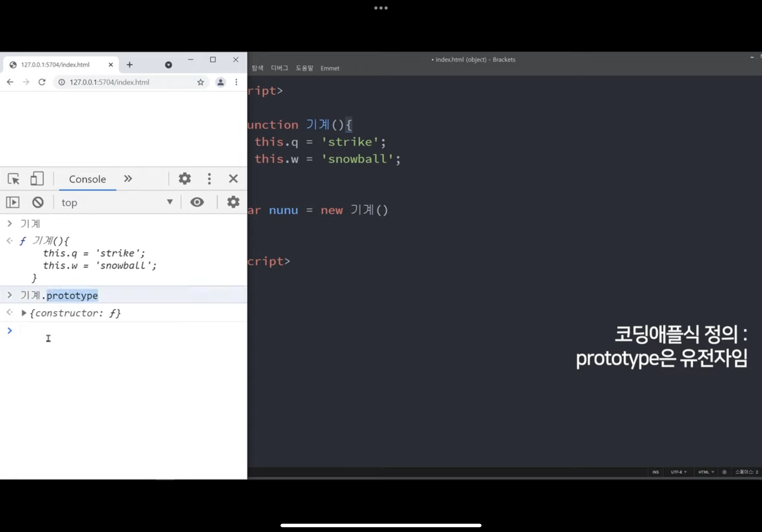Create a live expression with the eye icon
This screenshot has width=762, height=532.
197,202
